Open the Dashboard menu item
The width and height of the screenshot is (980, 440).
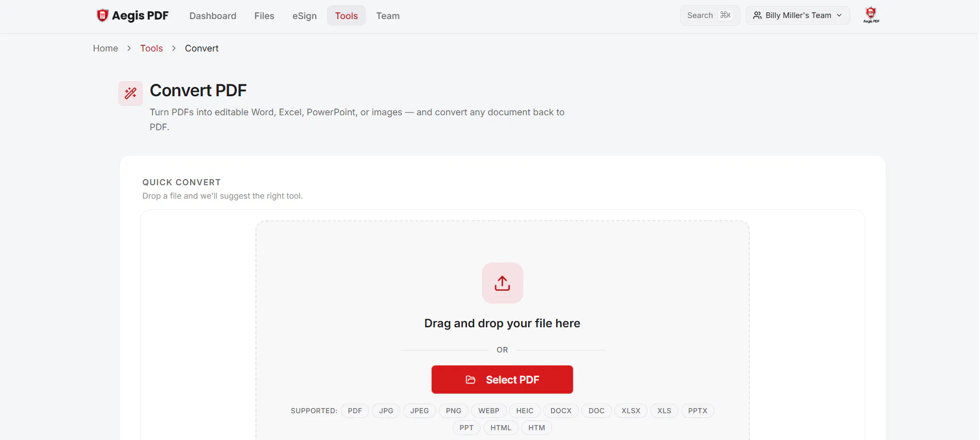[x=213, y=16]
